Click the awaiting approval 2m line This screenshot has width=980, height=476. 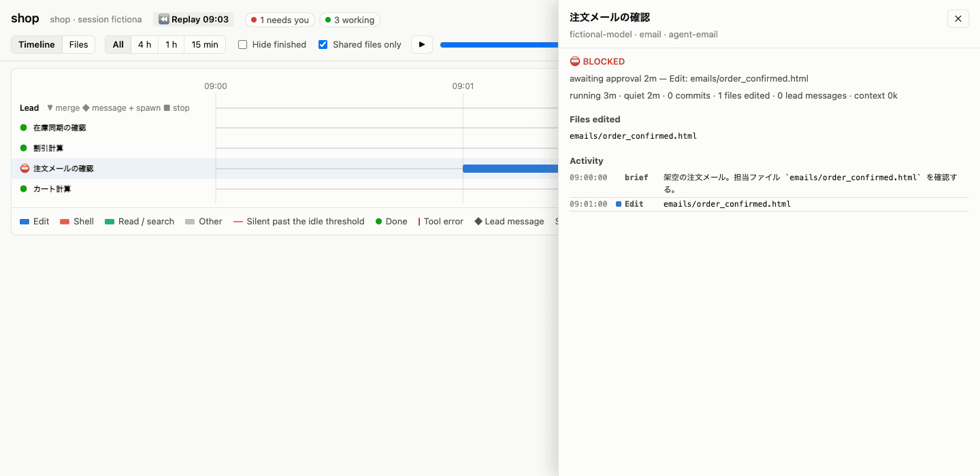tap(689, 79)
